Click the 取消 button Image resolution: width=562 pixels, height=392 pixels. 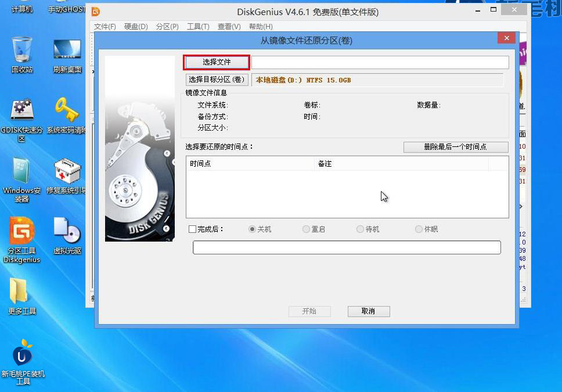click(369, 311)
